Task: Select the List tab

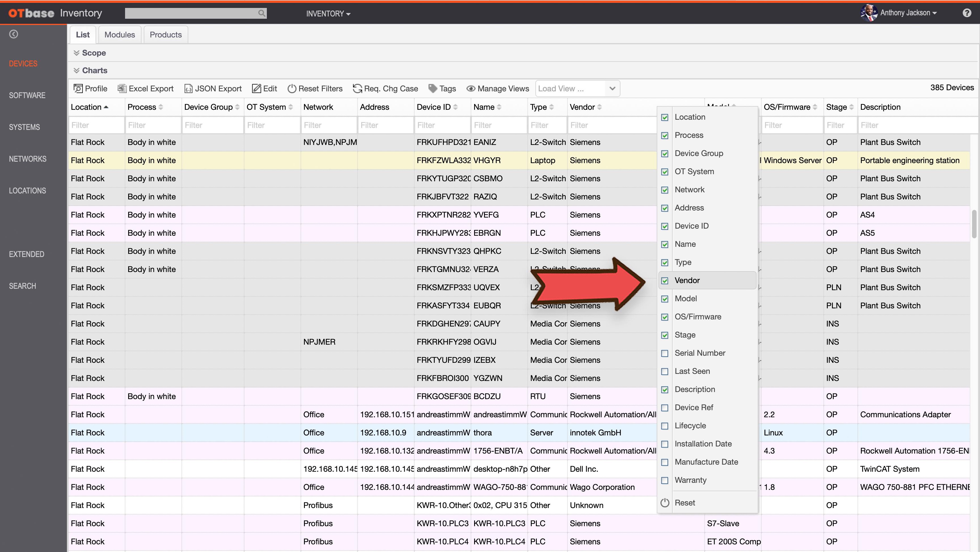Action: pos(83,35)
